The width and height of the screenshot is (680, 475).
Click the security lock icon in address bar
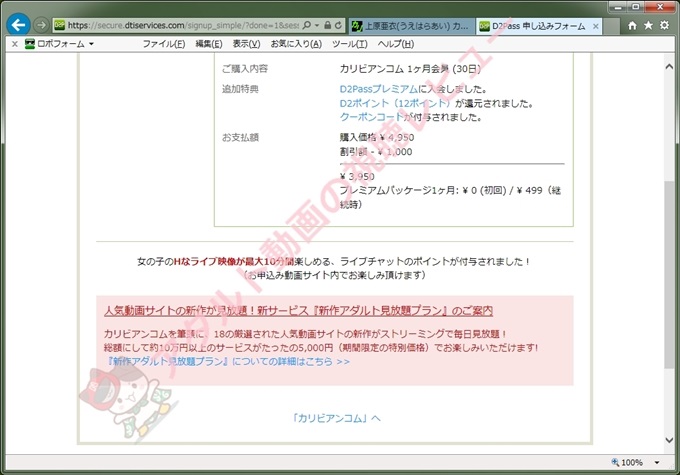pyautogui.click(x=327, y=25)
